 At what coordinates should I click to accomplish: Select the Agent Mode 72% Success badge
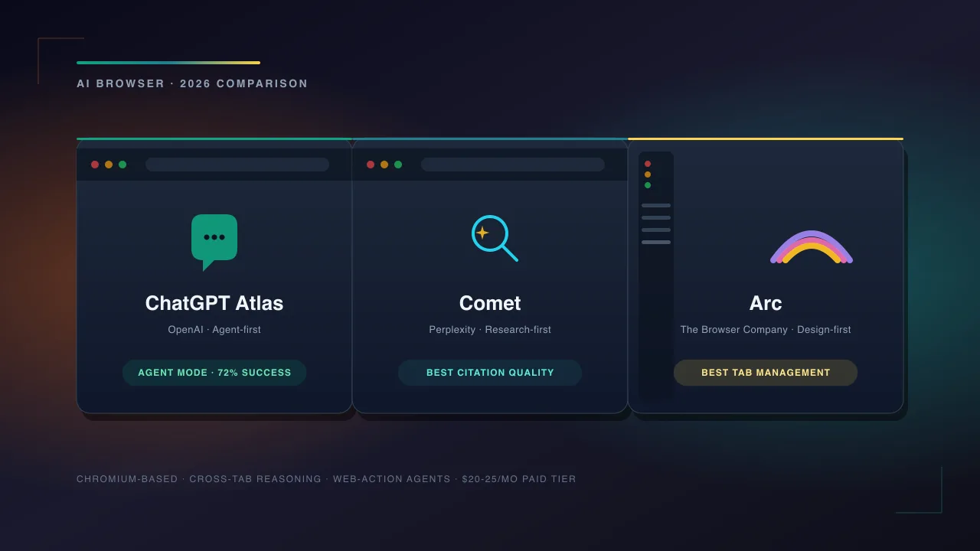[214, 373]
